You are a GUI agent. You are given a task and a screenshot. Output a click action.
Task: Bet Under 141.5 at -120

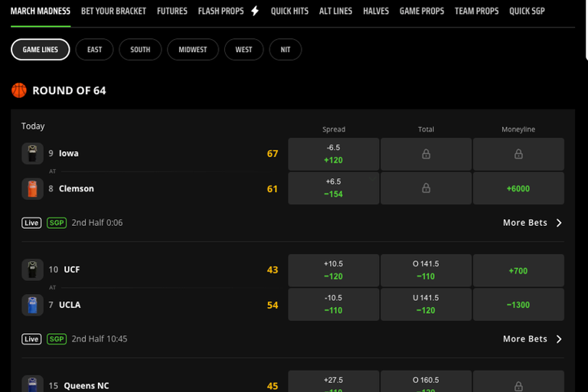(x=426, y=305)
